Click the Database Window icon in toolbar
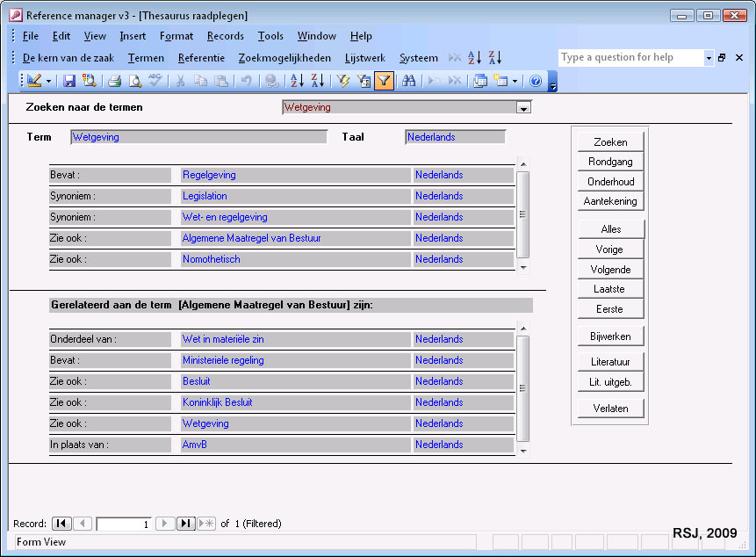The width and height of the screenshot is (756, 557). [480, 81]
